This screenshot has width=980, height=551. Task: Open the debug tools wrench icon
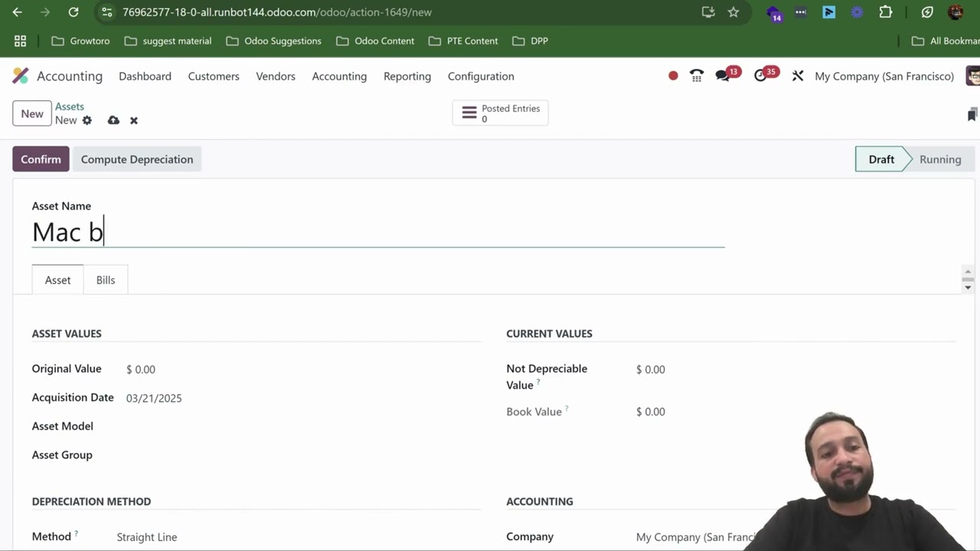(798, 76)
